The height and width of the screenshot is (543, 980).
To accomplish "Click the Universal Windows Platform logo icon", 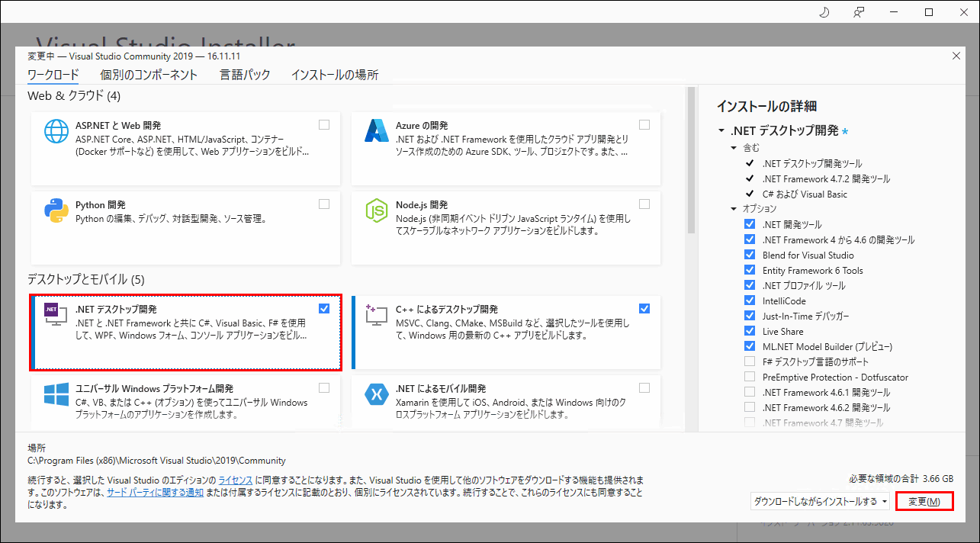I will (x=56, y=394).
